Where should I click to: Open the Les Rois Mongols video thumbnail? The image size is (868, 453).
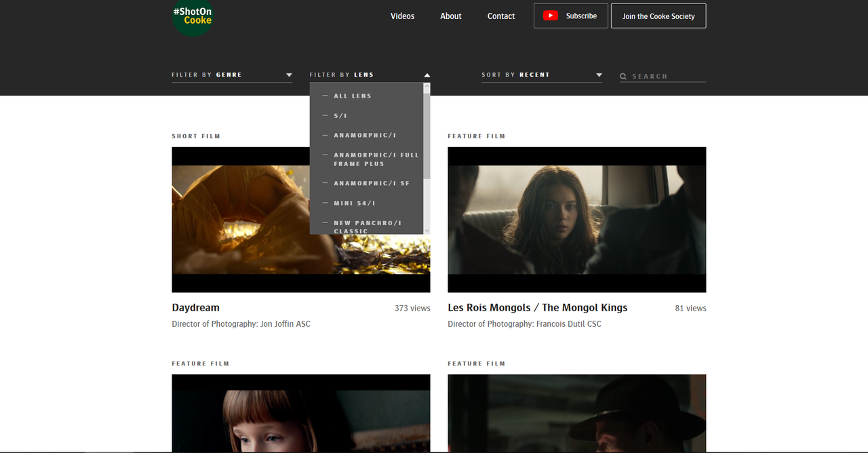click(576, 220)
